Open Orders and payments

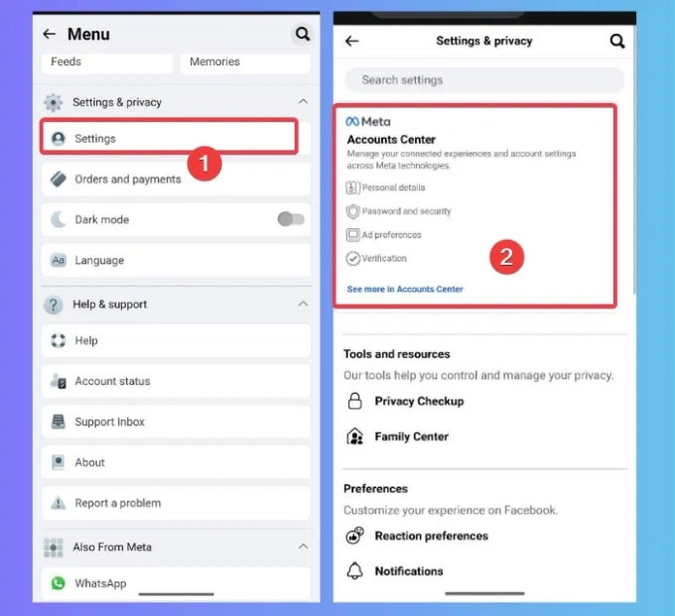click(176, 179)
